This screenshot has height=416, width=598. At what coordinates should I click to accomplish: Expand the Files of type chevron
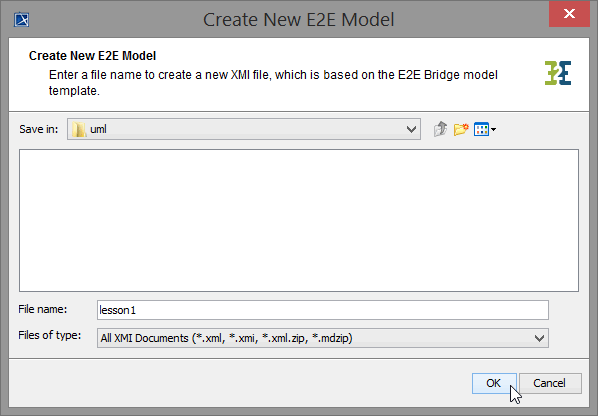(539, 338)
